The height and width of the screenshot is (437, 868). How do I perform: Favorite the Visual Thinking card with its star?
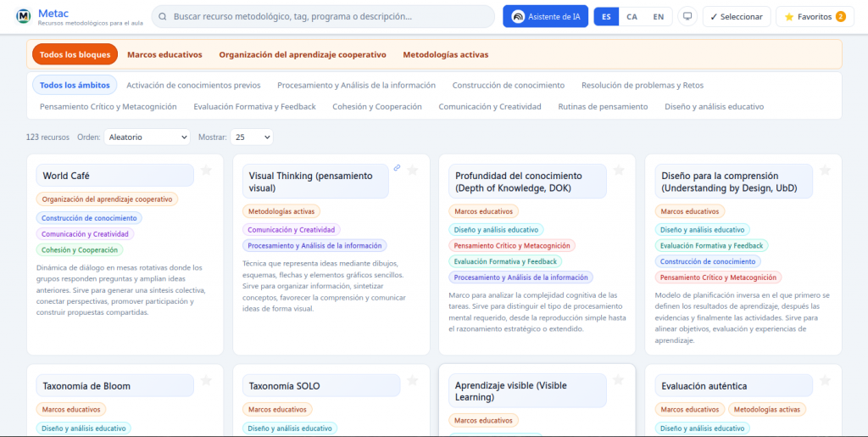(x=413, y=171)
